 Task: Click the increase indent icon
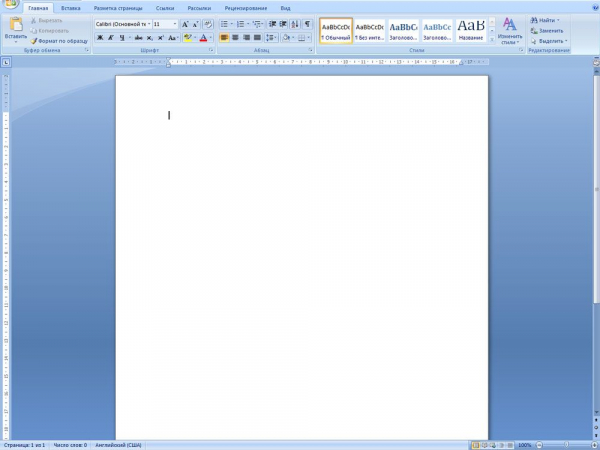coord(283,24)
